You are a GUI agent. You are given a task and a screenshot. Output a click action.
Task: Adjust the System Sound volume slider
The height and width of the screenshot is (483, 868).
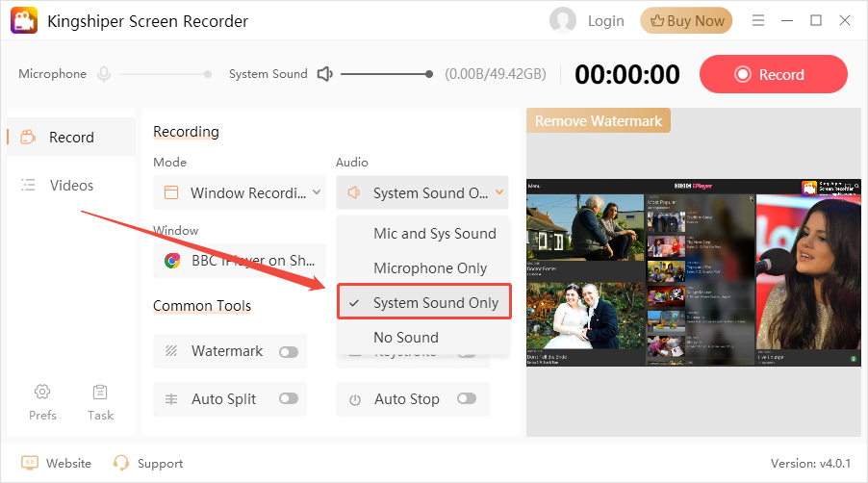387,74
